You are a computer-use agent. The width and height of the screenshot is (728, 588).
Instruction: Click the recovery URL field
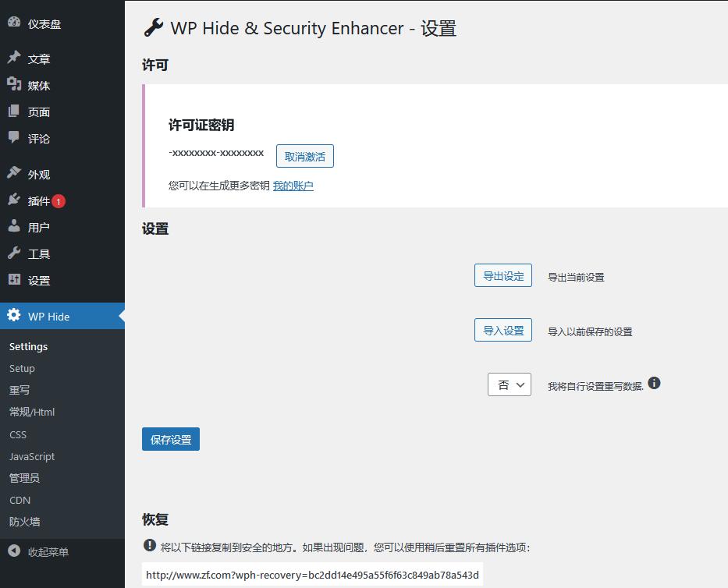312,575
